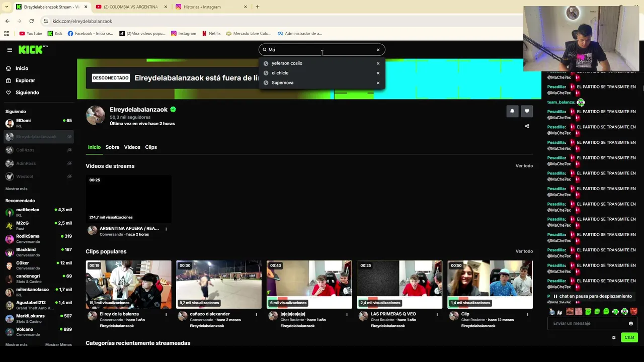
Task: Open AdinRoss followed channel
Action: coord(38,163)
